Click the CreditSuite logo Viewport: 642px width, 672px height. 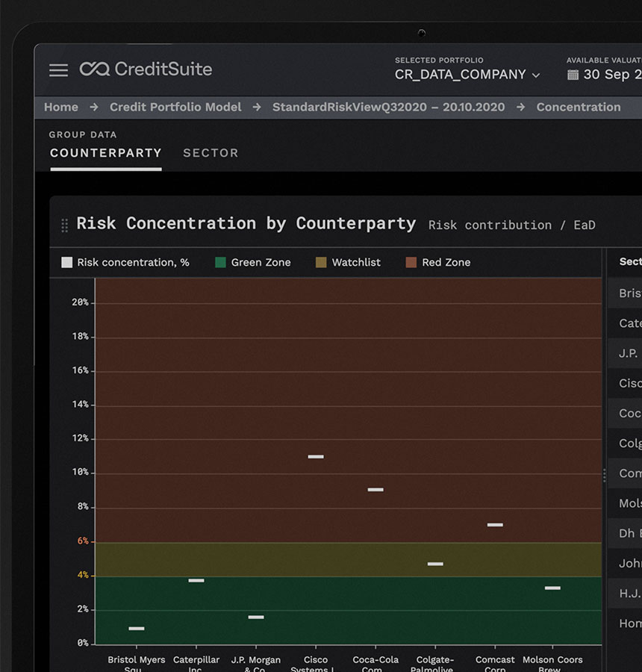click(x=146, y=69)
